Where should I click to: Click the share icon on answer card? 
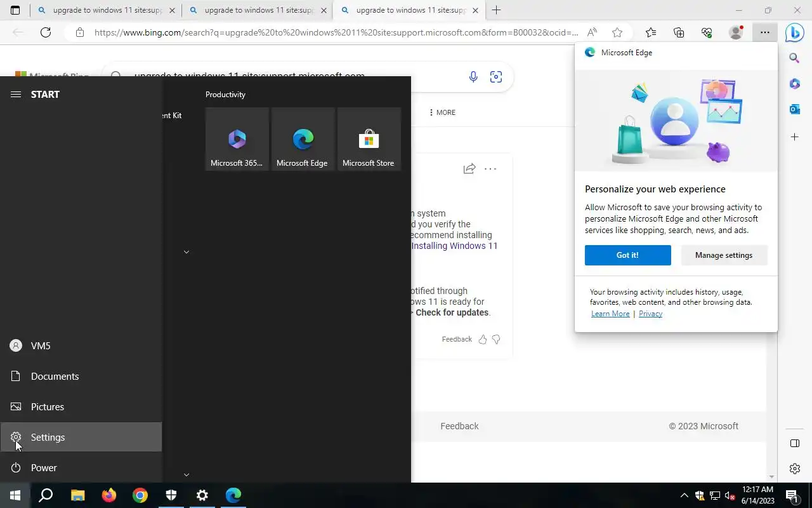469,169
